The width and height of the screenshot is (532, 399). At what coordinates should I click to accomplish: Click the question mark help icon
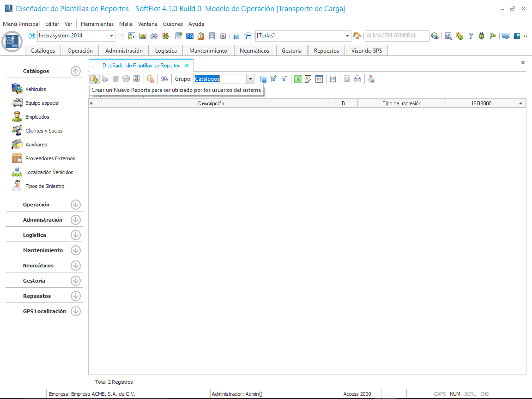click(471, 36)
